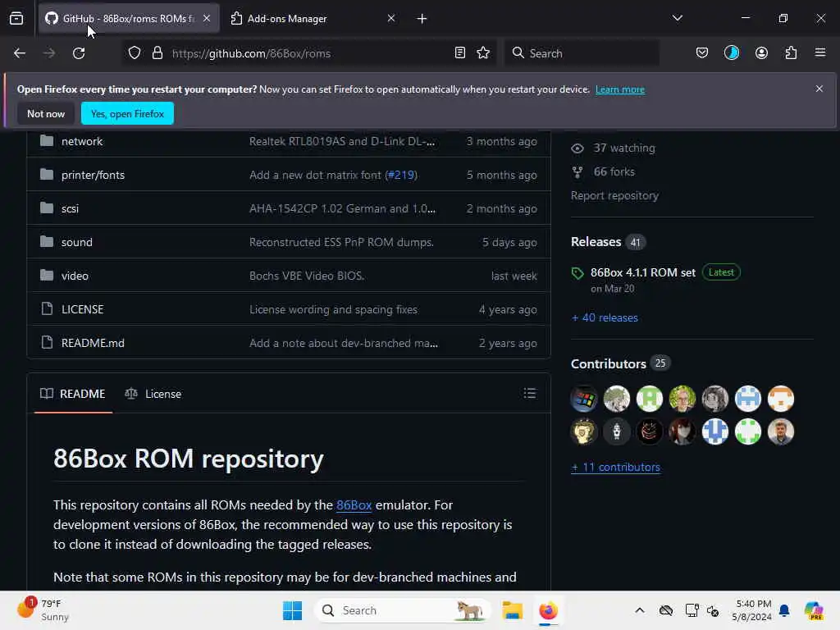This screenshot has width=840, height=630.
Task: Open the tracking protection shield icon
Action: pos(135,53)
